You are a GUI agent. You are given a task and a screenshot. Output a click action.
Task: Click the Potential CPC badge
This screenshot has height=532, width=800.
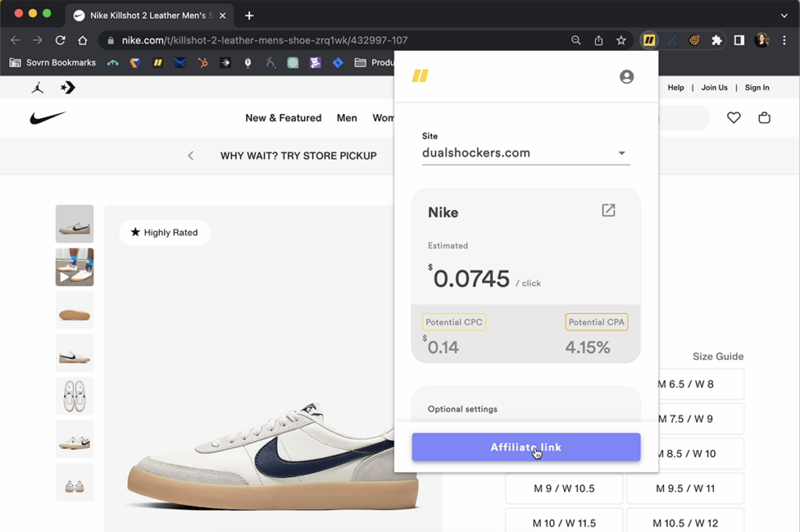[x=454, y=323]
